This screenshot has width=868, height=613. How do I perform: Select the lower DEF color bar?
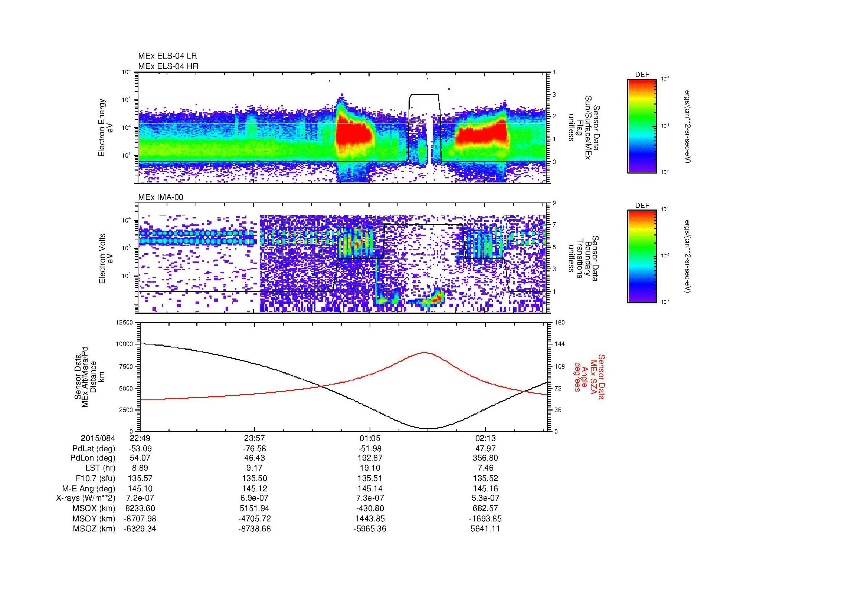tap(642, 257)
